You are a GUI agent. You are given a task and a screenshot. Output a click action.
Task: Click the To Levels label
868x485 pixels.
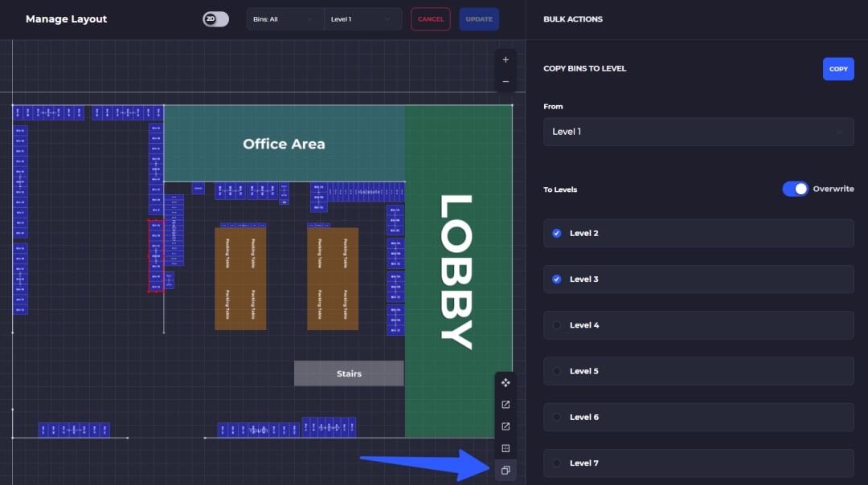560,190
